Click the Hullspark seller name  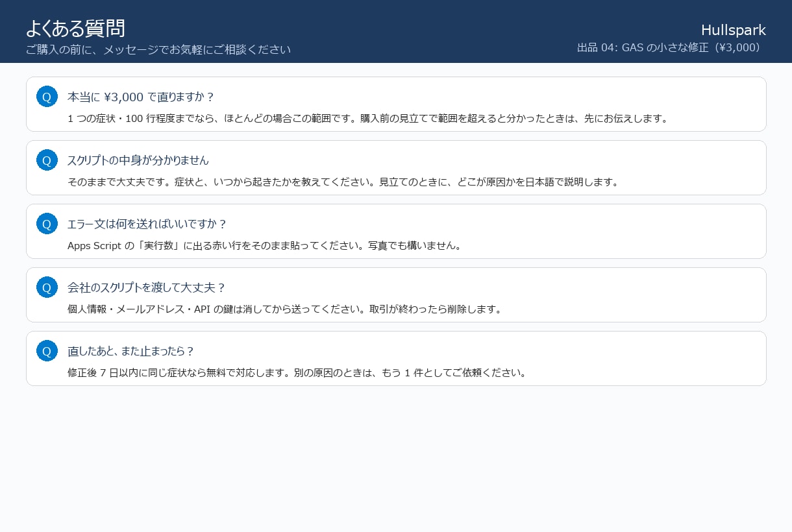734,30
